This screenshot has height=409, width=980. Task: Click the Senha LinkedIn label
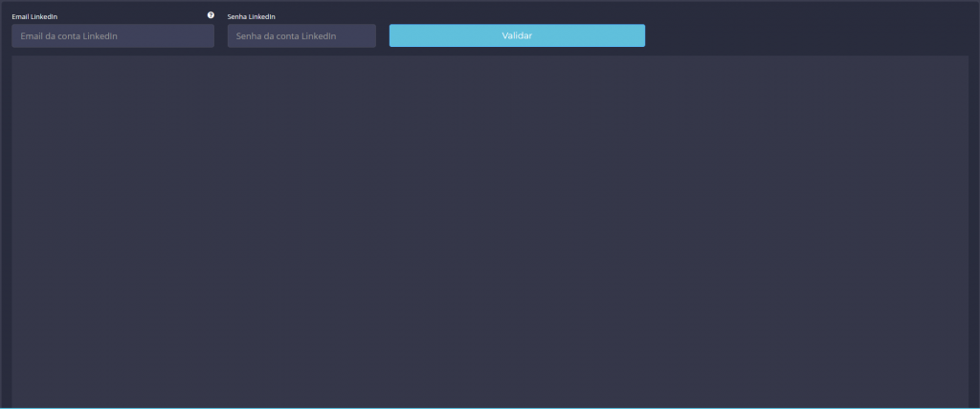click(x=252, y=17)
